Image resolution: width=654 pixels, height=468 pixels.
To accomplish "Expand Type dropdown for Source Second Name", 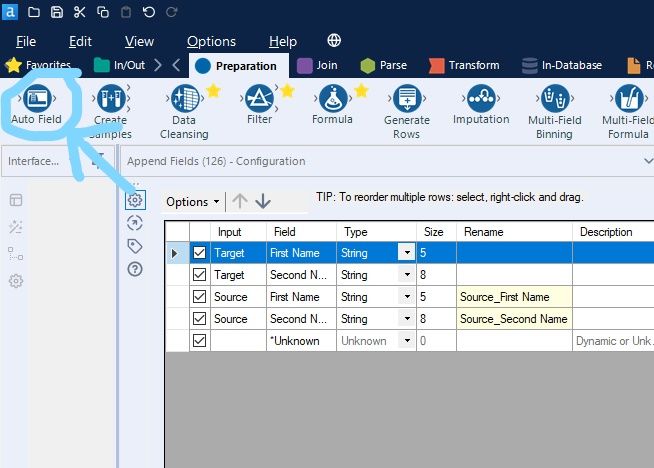I will (x=406, y=319).
